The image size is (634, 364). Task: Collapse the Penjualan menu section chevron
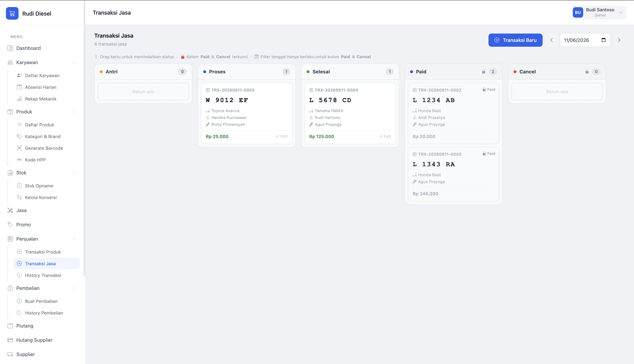(x=74, y=239)
